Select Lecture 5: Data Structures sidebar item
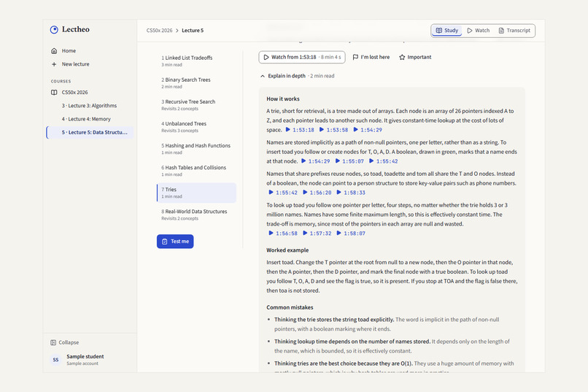588x392 pixels. 90,132
